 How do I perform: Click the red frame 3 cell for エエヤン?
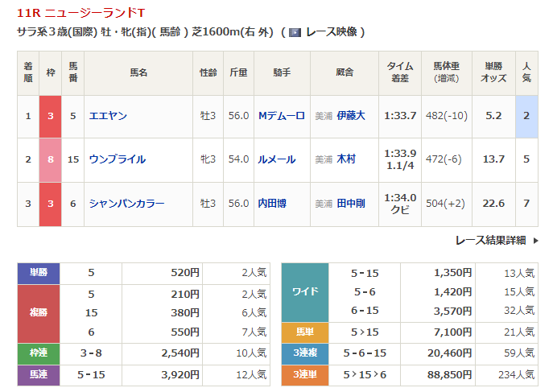click(51, 116)
